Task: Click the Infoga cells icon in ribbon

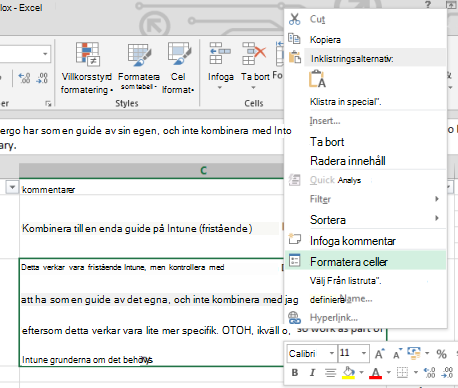Action: (x=220, y=53)
